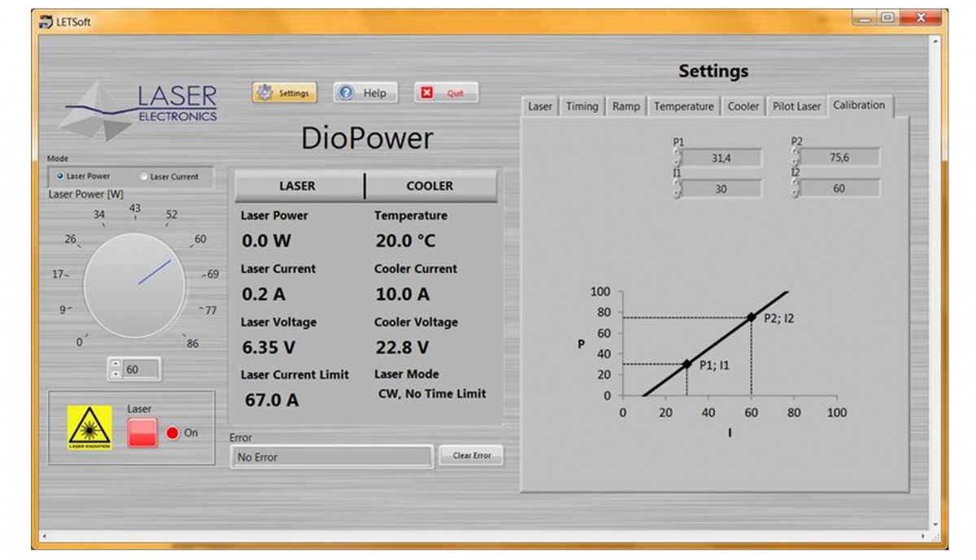This screenshot has width=976, height=560.
Task: Click the I2 value stepper arrows
Action: point(795,188)
